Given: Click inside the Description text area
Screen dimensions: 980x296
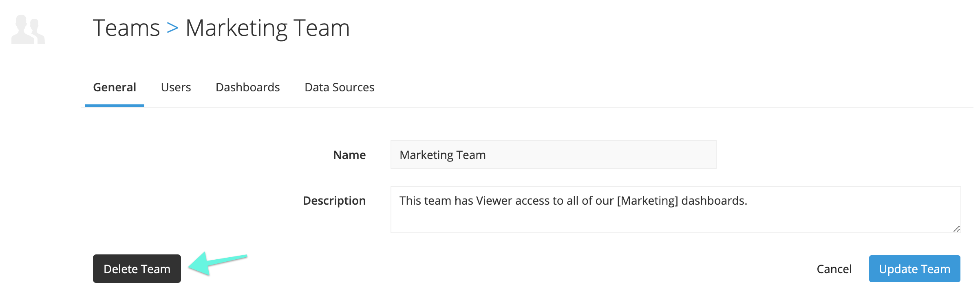Looking at the screenshot, I should pos(675,210).
